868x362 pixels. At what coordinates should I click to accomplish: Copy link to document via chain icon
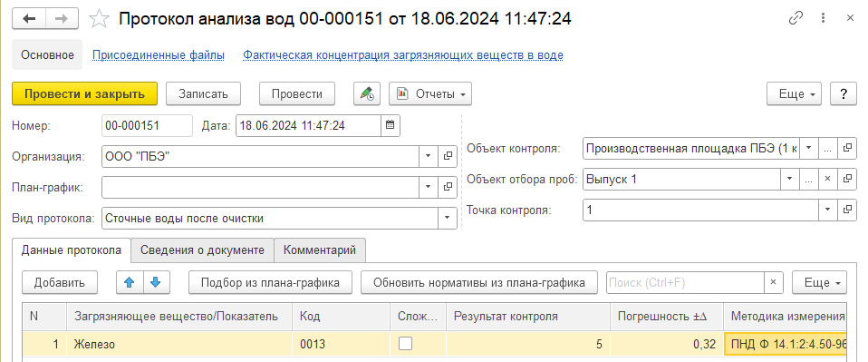click(795, 18)
